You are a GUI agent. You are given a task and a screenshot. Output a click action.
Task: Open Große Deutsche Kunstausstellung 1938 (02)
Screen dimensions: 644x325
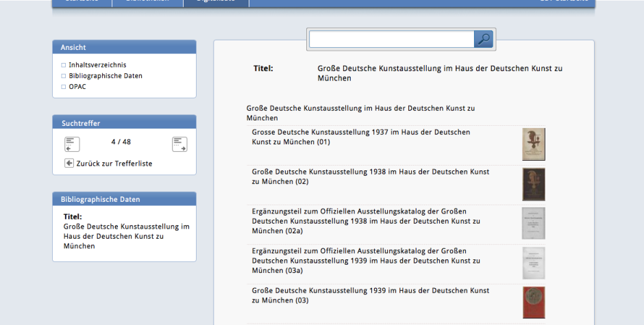pyautogui.click(x=371, y=177)
